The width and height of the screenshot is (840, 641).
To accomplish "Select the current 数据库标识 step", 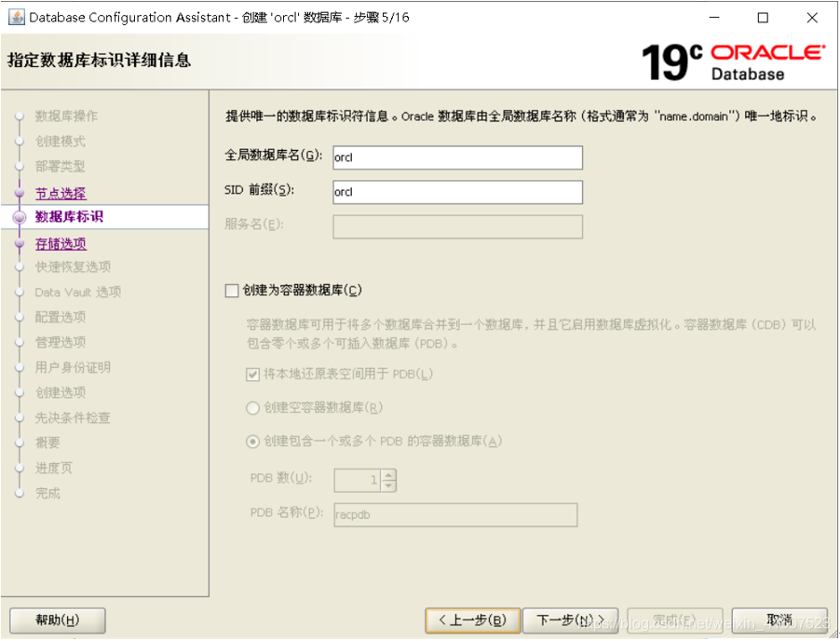I will (69, 217).
